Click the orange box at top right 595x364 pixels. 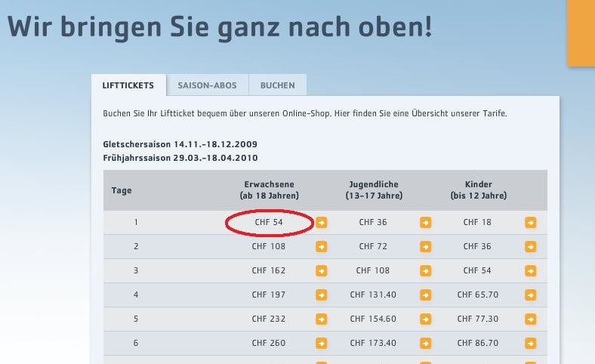pos(581,32)
